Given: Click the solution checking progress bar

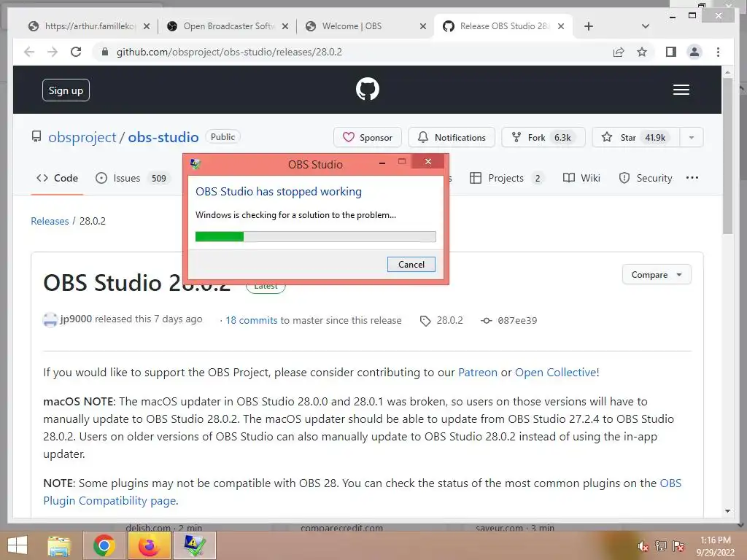Looking at the screenshot, I should (x=315, y=236).
